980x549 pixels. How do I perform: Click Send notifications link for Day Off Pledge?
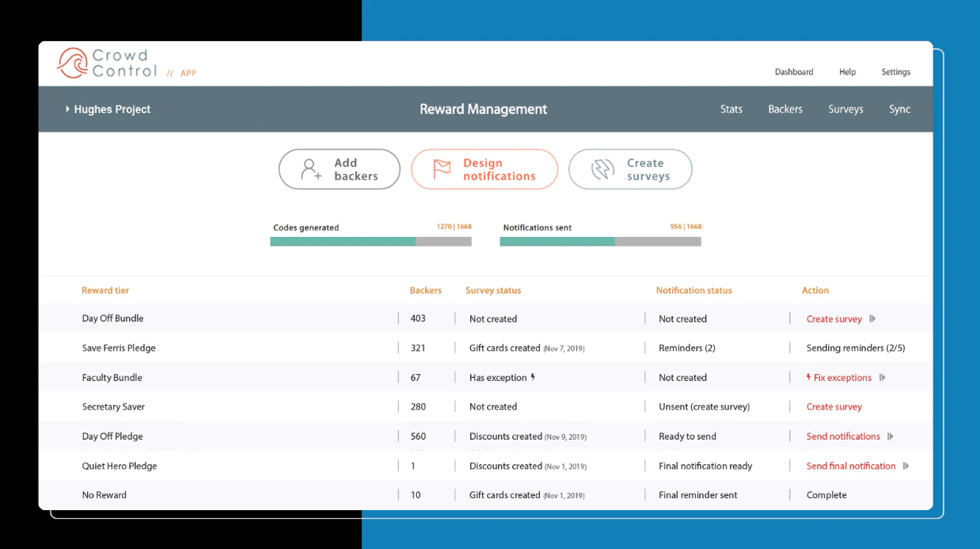point(843,437)
